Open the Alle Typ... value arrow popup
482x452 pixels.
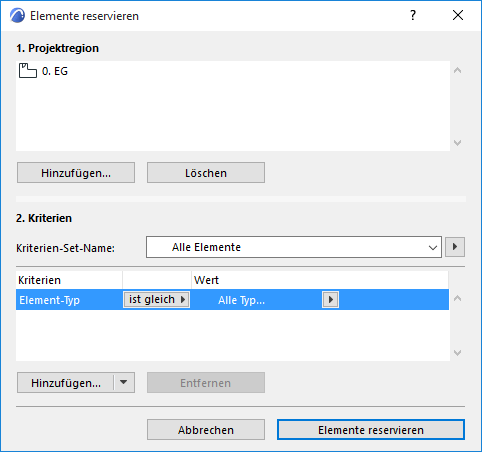(x=330, y=299)
